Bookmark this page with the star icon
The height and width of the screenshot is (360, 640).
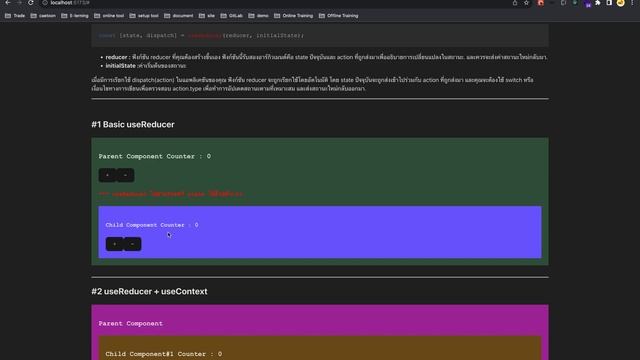527,3
